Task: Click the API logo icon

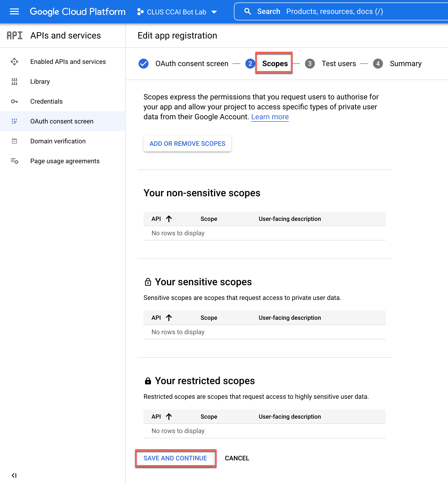Action: 15,36
